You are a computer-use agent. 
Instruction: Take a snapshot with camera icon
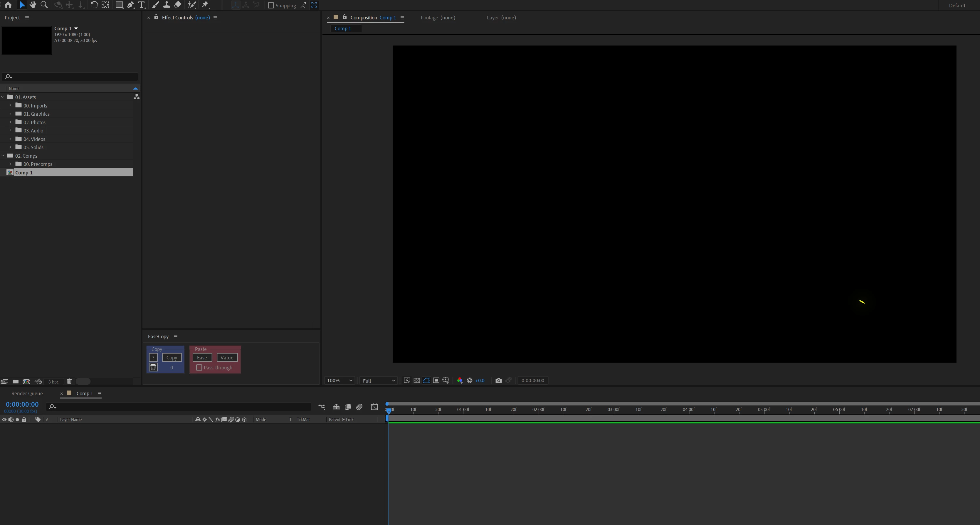(x=498, y=381)
